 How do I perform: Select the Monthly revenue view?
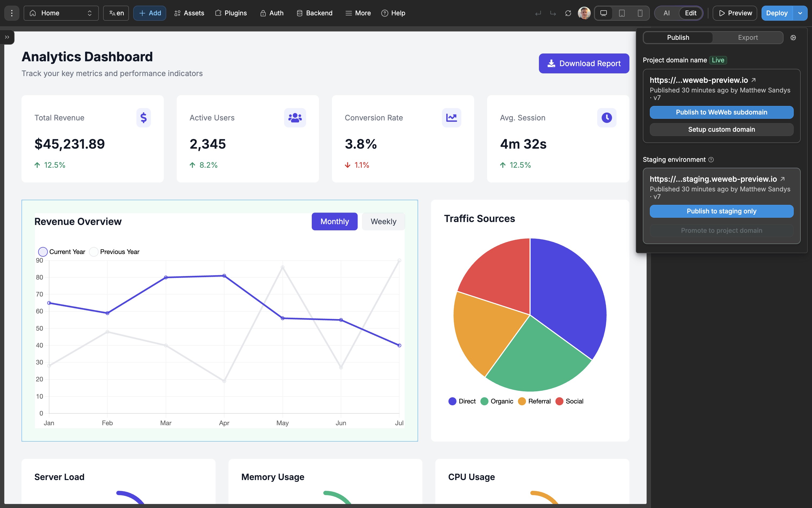click(x=335, y=221)
